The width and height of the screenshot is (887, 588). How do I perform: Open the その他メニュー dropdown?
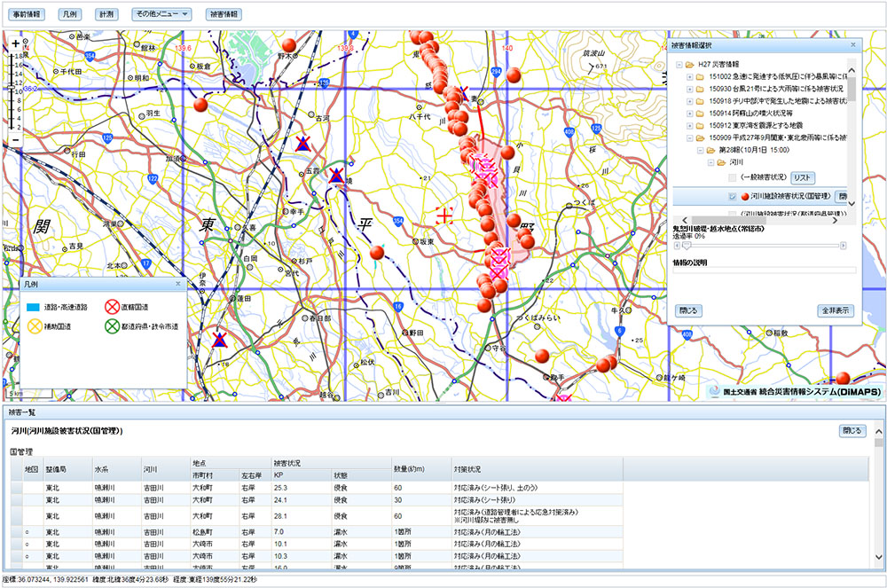click(161, 14)
